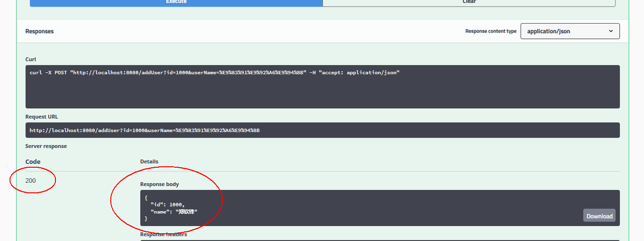
Task: Click the Code column header
Action: [x=33, y=161]
